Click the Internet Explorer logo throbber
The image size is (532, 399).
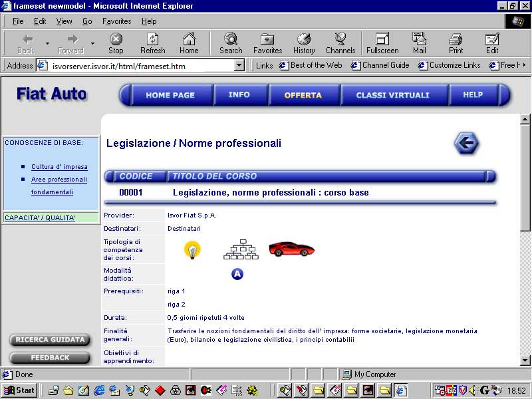point(517,21)
